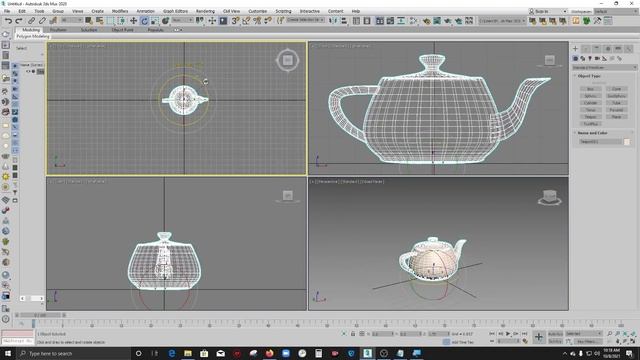
Task: Collapse the Name and Color rollout
Action: (x=592, y=133)
